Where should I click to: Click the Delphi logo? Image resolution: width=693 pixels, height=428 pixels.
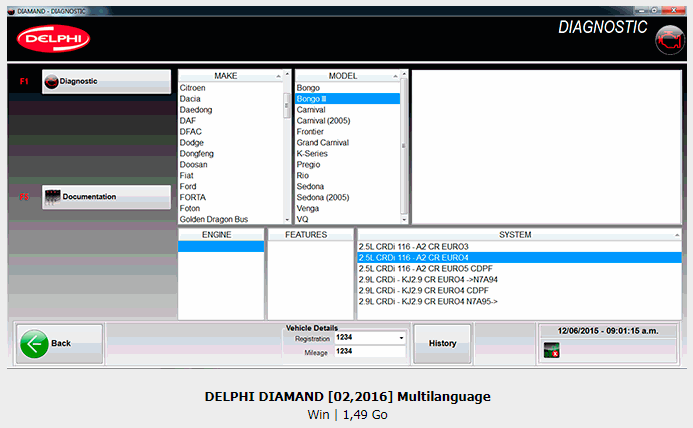[x=53, y=38]
